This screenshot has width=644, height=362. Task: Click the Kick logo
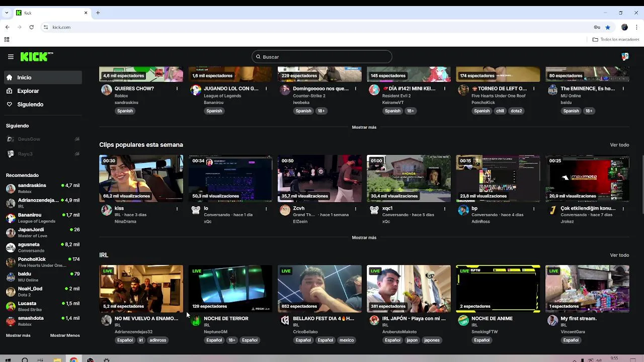37,56
